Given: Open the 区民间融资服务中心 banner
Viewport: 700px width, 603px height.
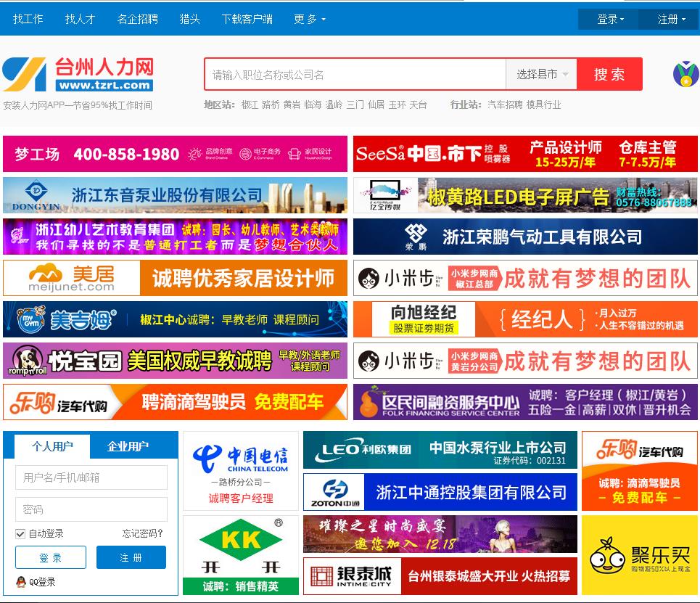Looking at the screenshot, I should [525, 402].
